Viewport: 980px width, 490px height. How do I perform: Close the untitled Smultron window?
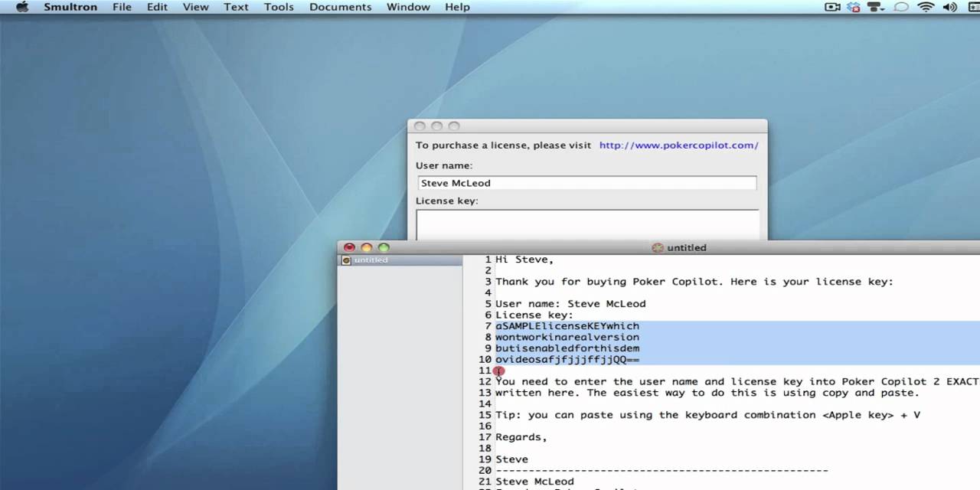(x=349, y=247)
